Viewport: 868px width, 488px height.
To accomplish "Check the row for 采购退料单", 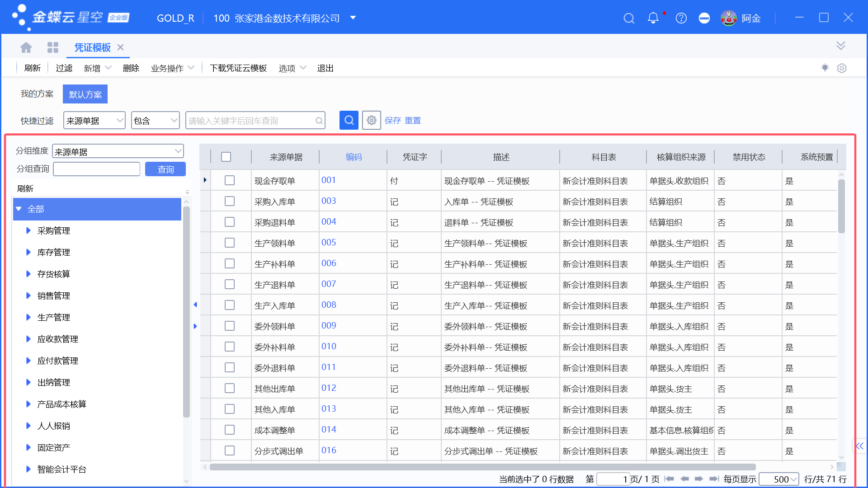I will pyautogui.click(x=230, y=222).
